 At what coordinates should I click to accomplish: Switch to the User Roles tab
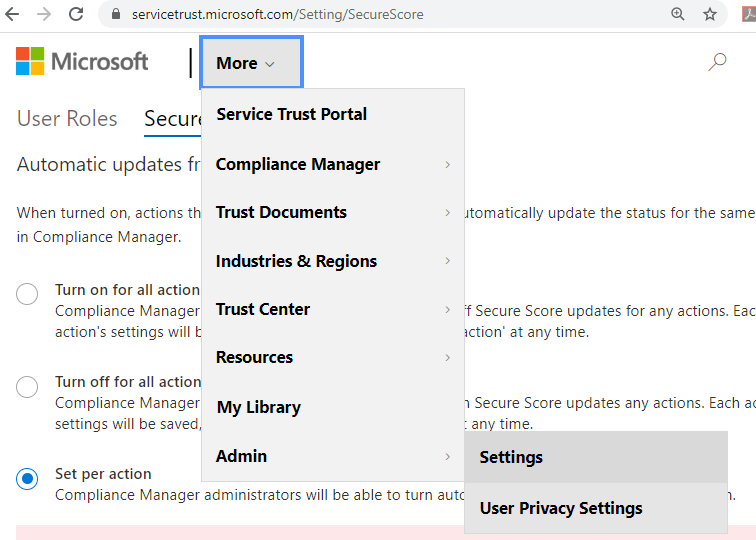click(x=67, y=118)
